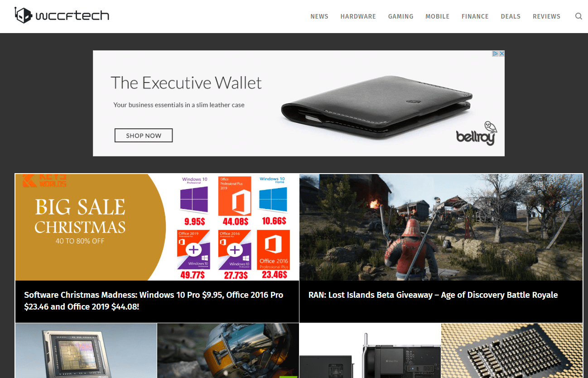Go to the Mobile section
This screenshot has height=378, width=588.
click(x=438, y=16)
